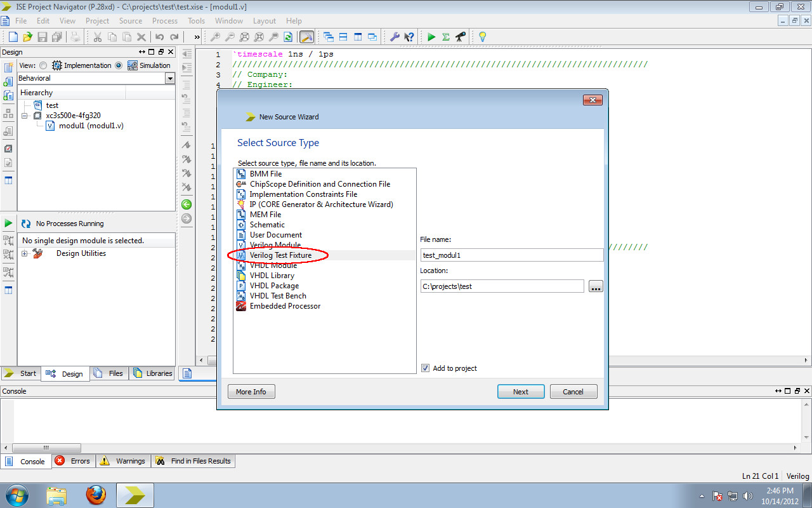Click the Undo toolbar icon
Image resolution: width=812 pixels, height=508 pixels.
click(x=159, y=36)
